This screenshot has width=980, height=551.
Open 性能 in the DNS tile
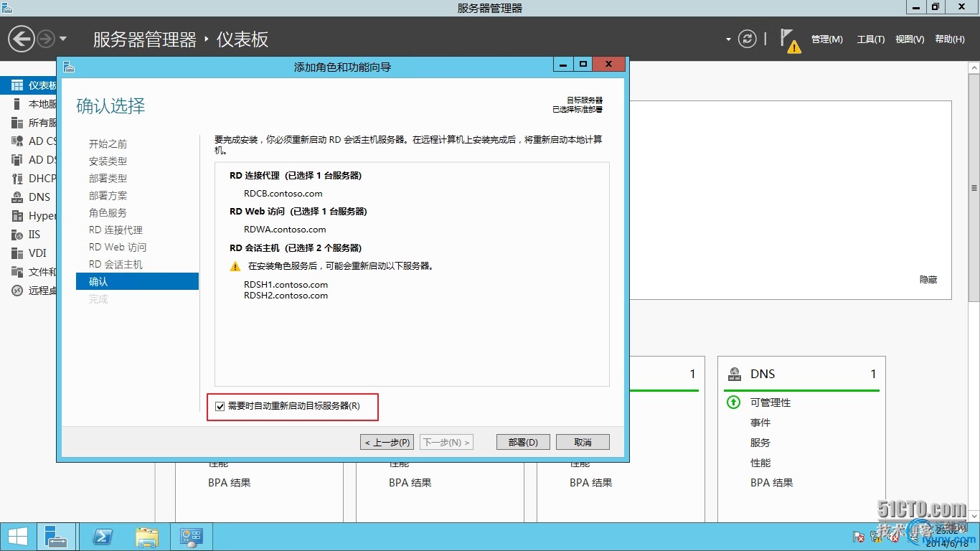click(760, 463)
